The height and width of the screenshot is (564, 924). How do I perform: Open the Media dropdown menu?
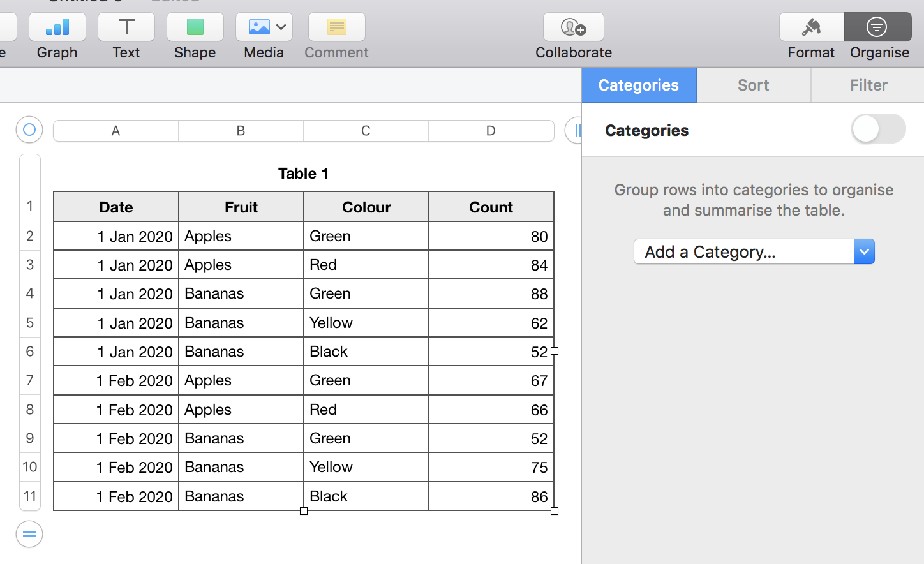point(264,27)
